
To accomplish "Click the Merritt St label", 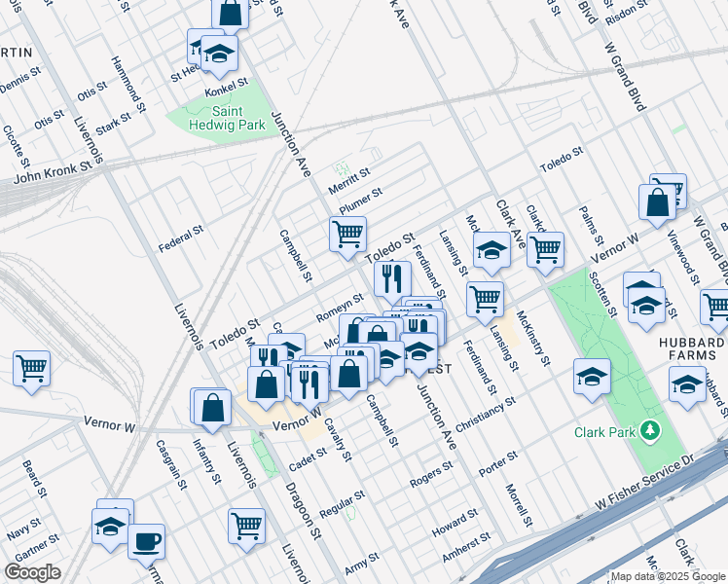I will pos(348,181).
